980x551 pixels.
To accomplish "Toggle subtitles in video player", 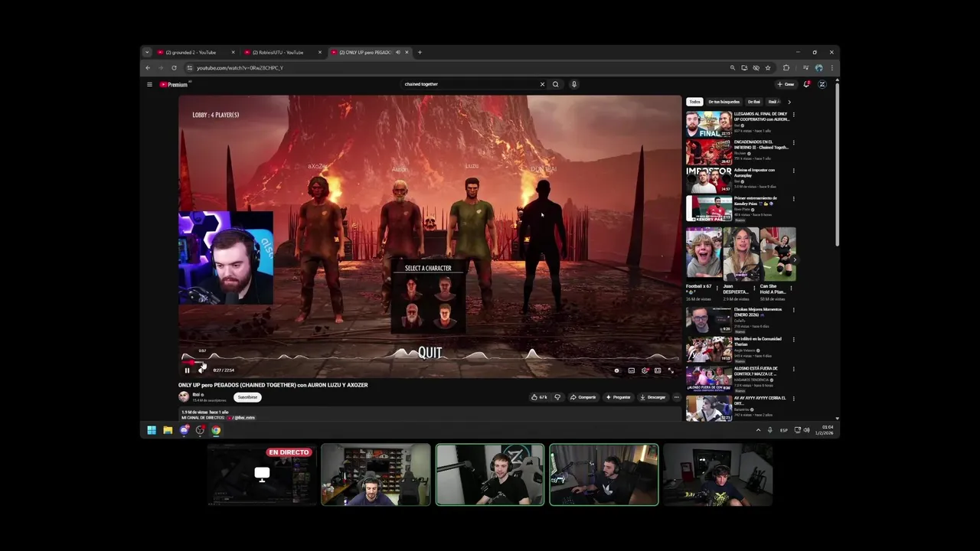I will (632, 370).
